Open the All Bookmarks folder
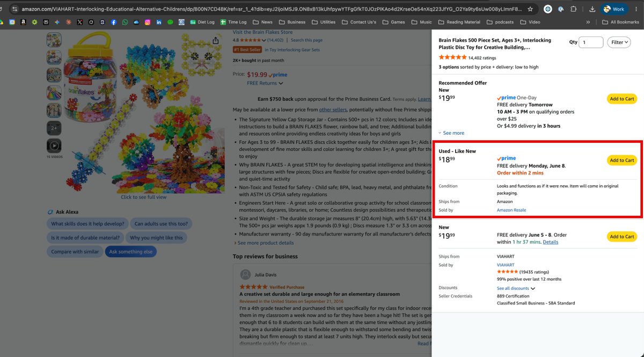Image resolution: width=644 pixels, height=357 pixels. point(620,22)
